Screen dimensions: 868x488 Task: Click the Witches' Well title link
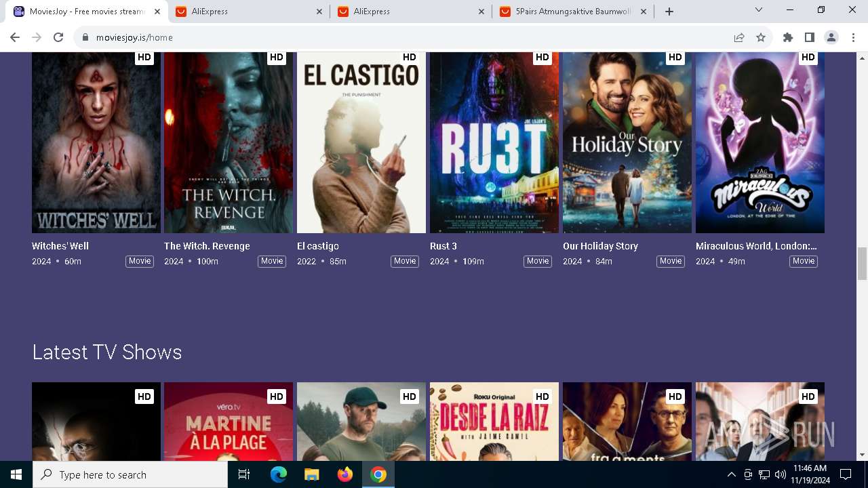tap(60, 246)
